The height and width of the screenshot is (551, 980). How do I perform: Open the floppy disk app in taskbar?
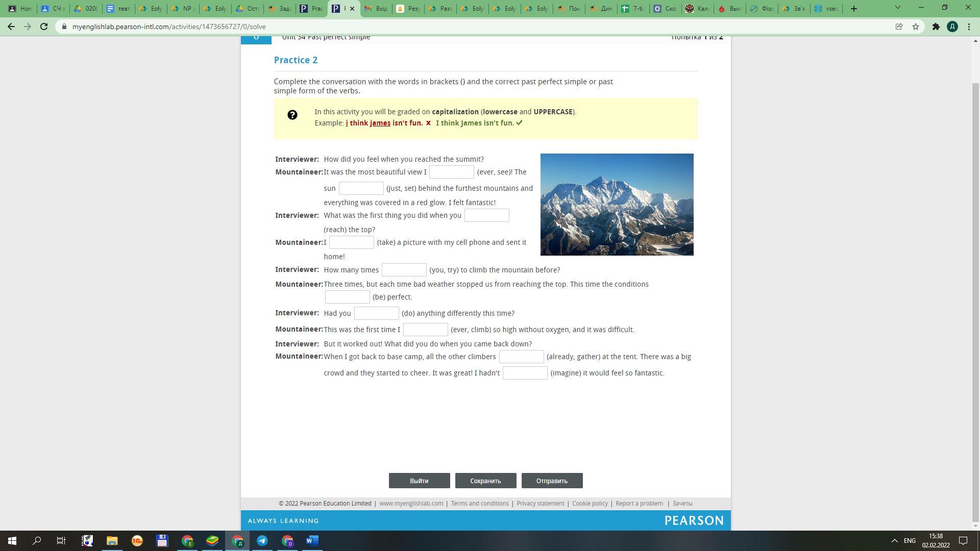[x=162, y=541]
